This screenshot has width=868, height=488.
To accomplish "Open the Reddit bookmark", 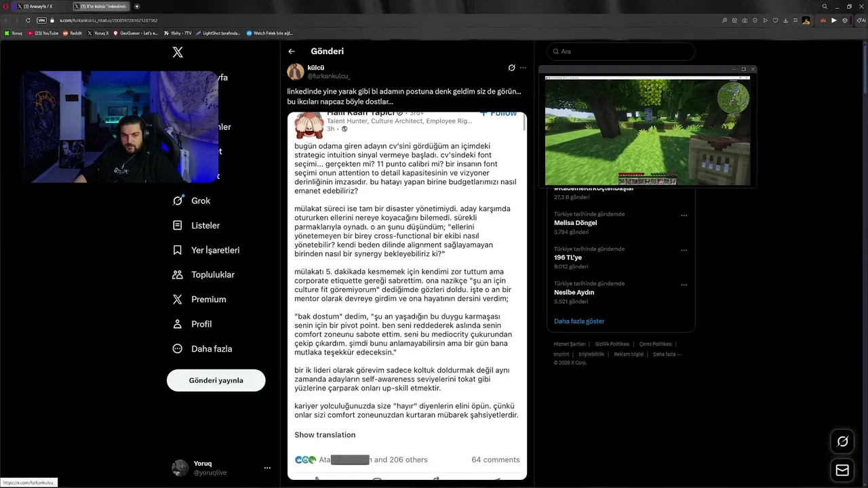I will [x=73, y=33].
